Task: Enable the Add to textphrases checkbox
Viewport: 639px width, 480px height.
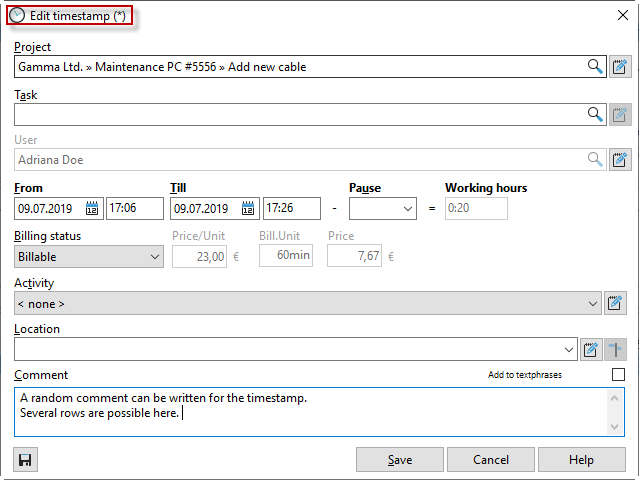Action: [618, 375]
